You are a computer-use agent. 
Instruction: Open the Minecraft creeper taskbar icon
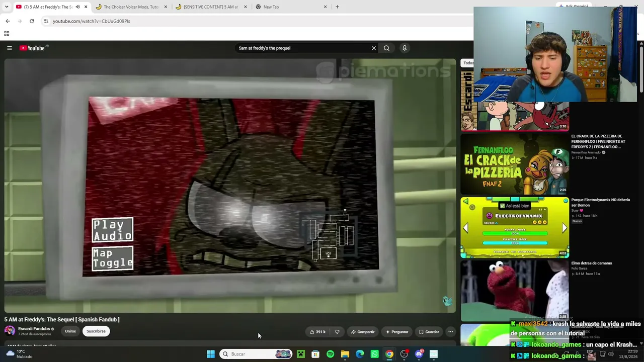(301, 354)
